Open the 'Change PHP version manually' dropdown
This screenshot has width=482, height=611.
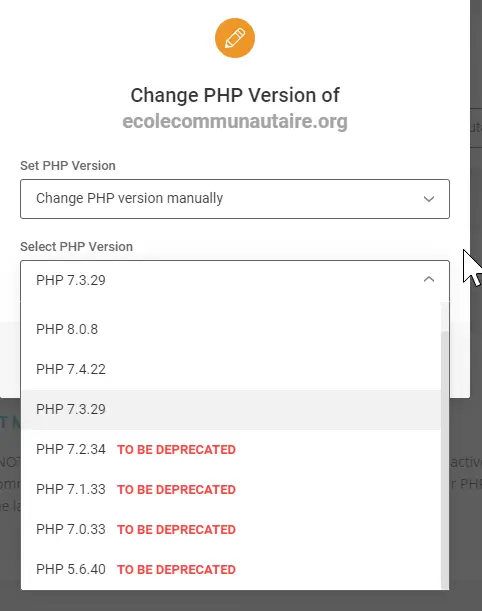point(235,199)
